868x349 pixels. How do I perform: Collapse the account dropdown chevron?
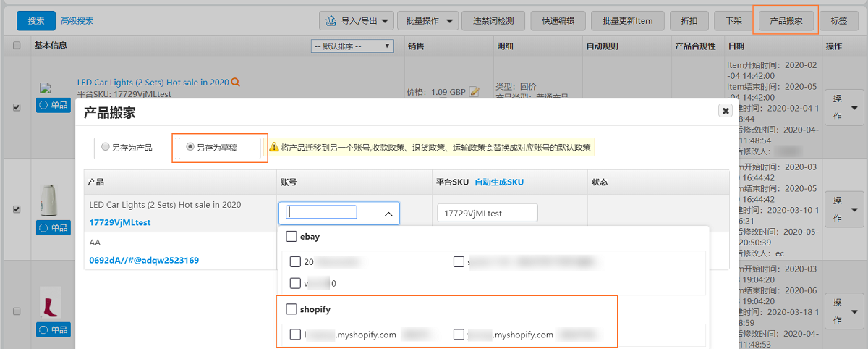388,214
